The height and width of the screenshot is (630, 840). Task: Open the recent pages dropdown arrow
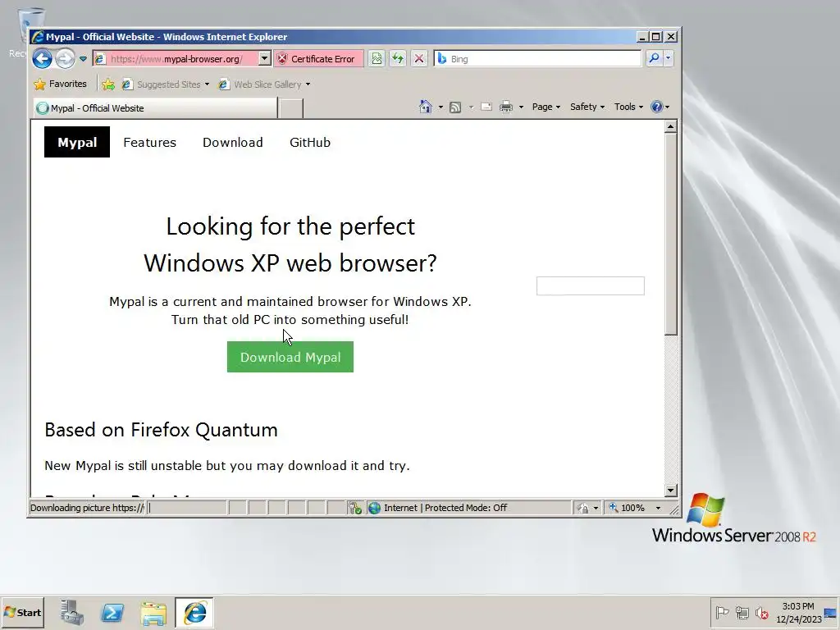(x=83, y=59)
